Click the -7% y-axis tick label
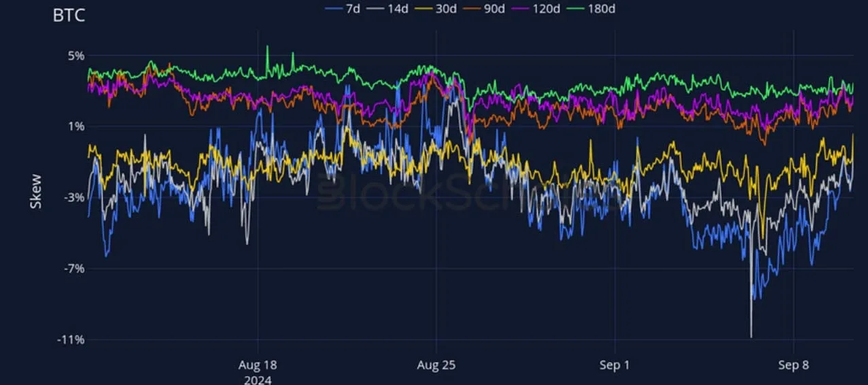The image size is (868, 385). point(74,269)
